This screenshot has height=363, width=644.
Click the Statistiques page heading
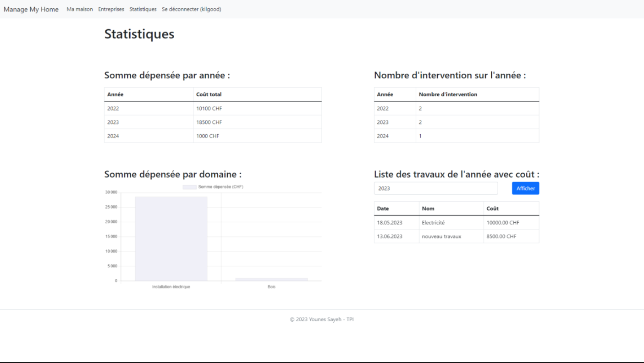coord(139,34)
